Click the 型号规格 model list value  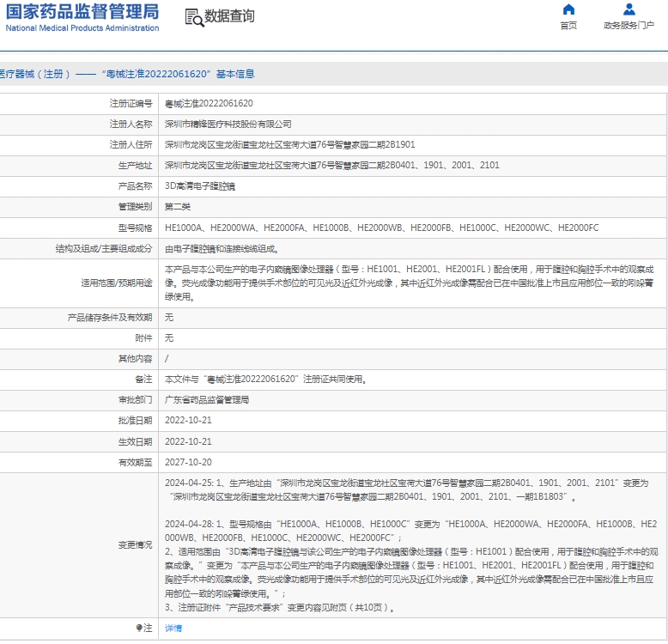tap(382, 228)
